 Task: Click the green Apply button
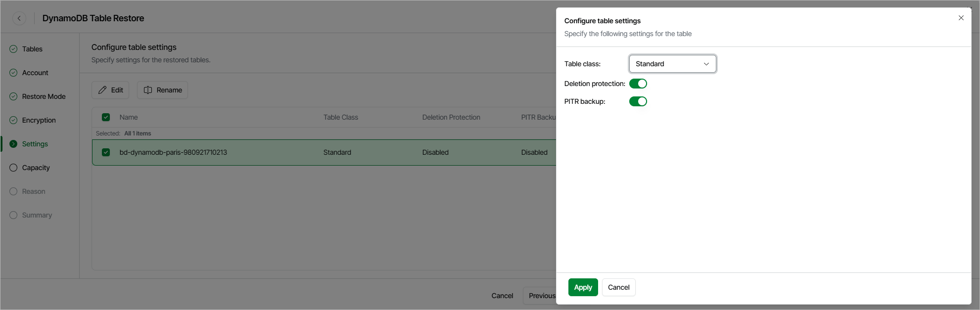coord(583,287)
